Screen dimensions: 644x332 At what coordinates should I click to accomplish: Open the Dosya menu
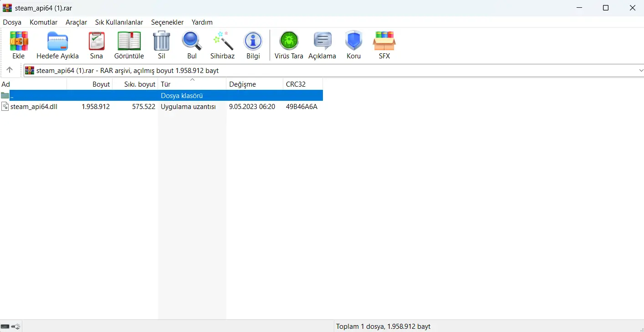click(x=12, y=22)
